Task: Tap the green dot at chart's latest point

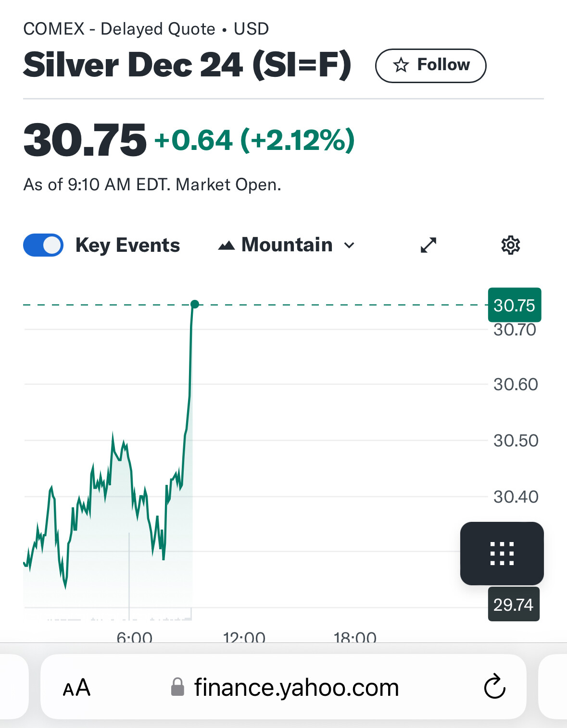Action: [194, 304]
